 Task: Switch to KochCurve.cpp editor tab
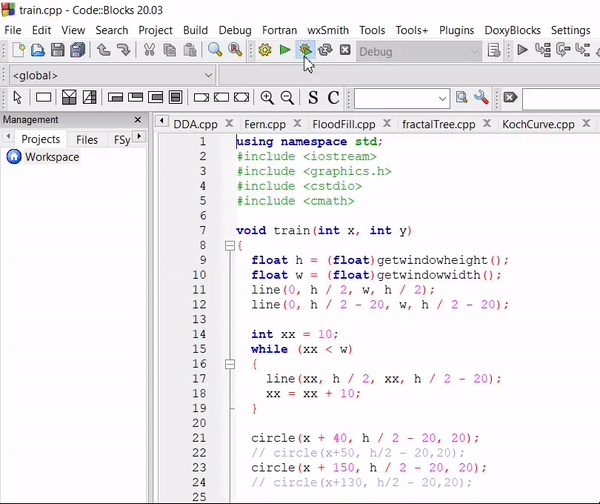(538, 124)
